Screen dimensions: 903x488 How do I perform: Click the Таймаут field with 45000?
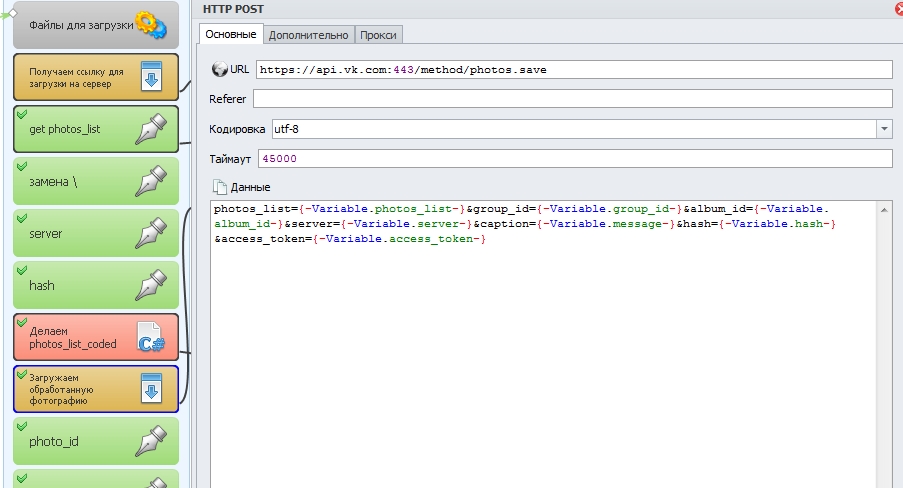pyautogui.click(x=572, y=159)
